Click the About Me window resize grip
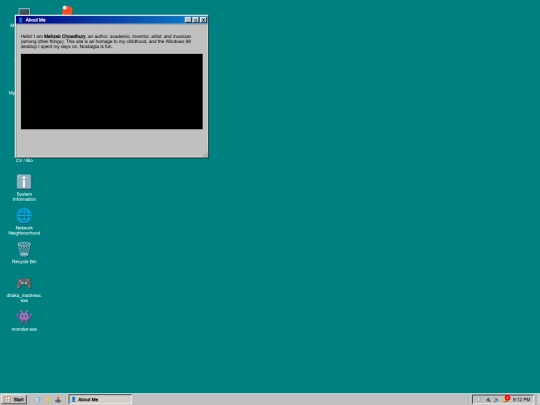 point(205,155)
